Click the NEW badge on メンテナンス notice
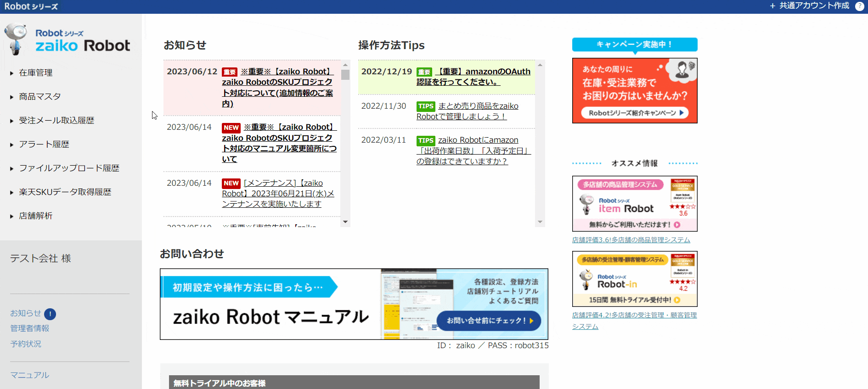This screenshot has width=868, height=389. pyautogui.click(x=231, y=183)
